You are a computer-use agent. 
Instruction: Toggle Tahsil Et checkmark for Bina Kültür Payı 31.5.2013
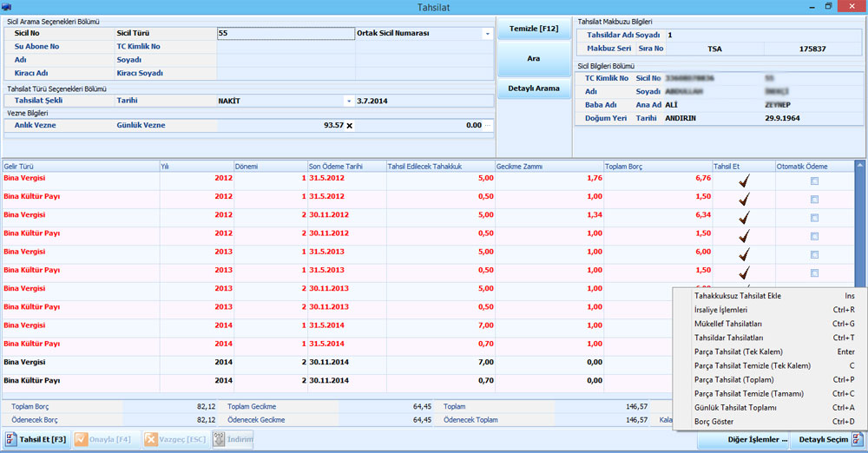pos(744,272)
